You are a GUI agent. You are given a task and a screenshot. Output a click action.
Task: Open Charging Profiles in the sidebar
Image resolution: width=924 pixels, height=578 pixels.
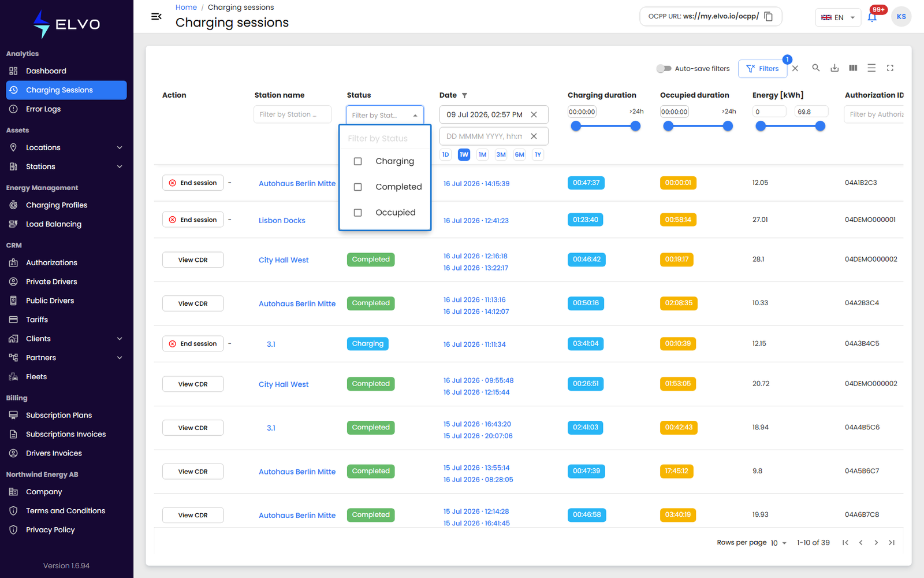[66, 205]
